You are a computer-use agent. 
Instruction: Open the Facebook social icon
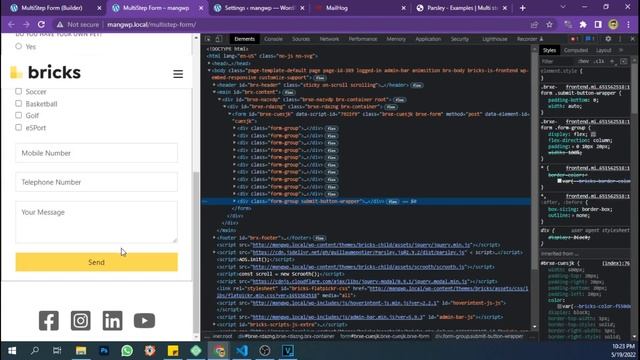(x=49, y=321)
